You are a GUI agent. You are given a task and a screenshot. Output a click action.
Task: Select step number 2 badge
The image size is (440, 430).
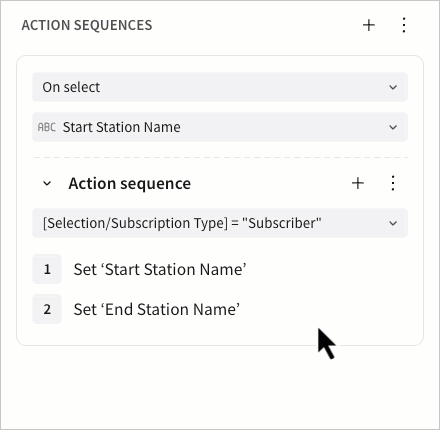click(47, 309)
